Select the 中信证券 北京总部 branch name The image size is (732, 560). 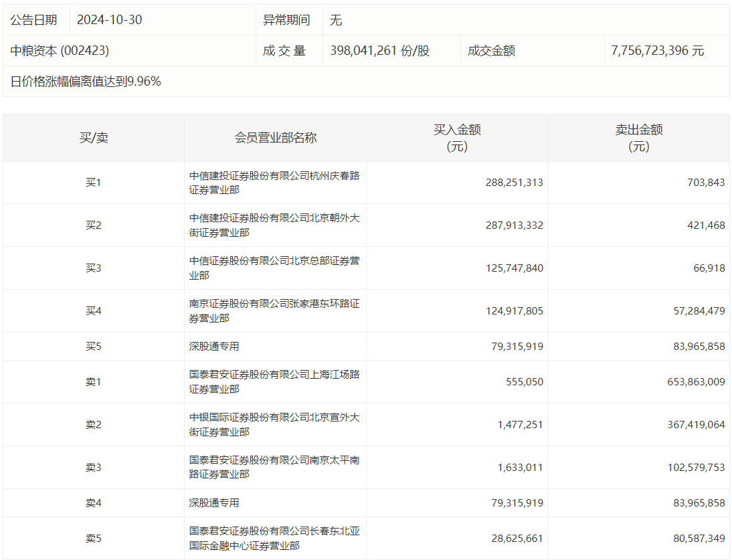[x=274, y=268]
